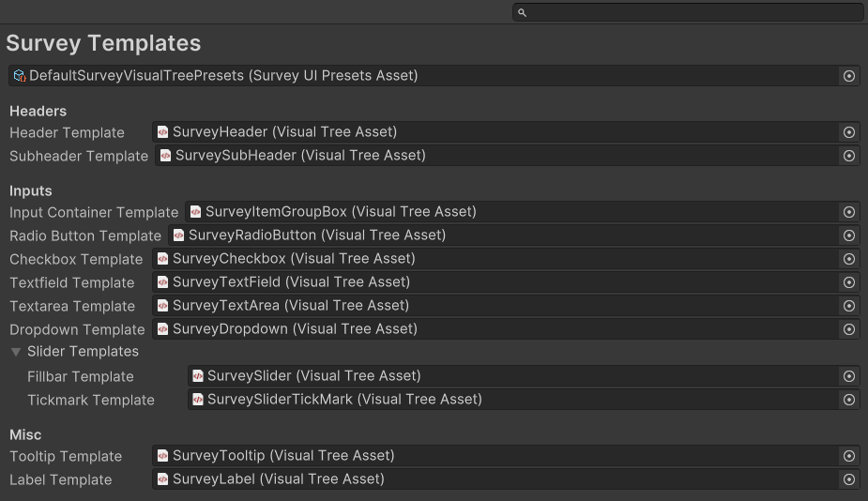868x501 pixels.
Task: Click the Tooltip Template label
Action: [x=66, y=457]
